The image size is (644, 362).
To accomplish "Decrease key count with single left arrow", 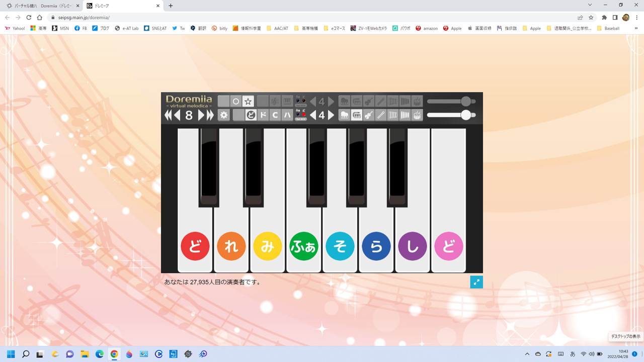I will point(177,115).
